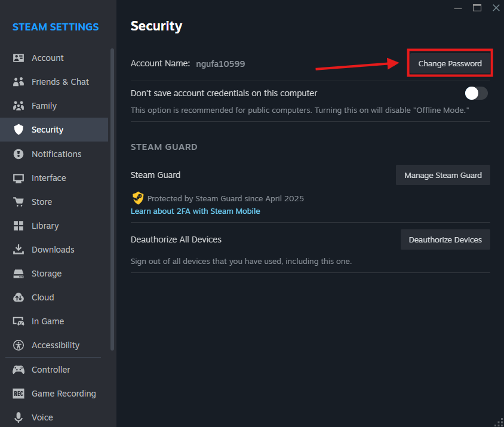The width and height of the screenshot is (504, 427).
Task: Click the Store shopping cart icon
Action: [19, 202]
